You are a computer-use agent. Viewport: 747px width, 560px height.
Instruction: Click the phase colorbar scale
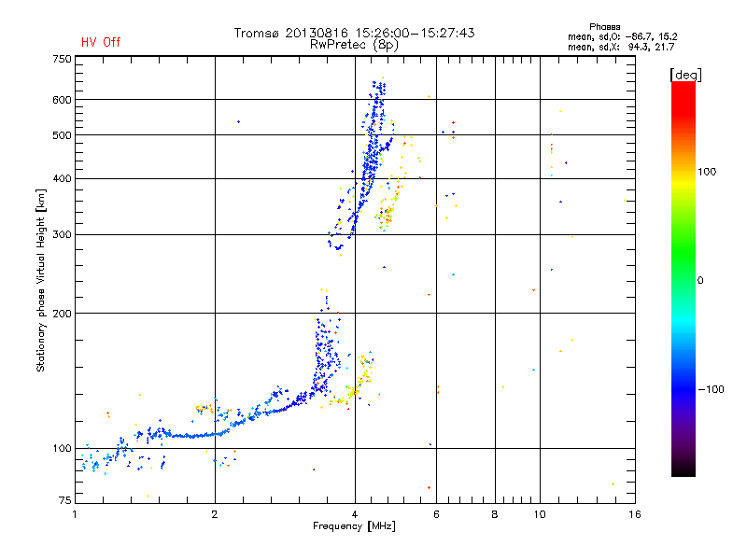coord(684,279)
